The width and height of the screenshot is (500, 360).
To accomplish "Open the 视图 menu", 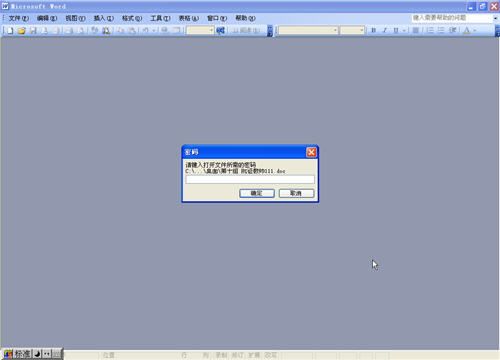I will tap(75, 18).
